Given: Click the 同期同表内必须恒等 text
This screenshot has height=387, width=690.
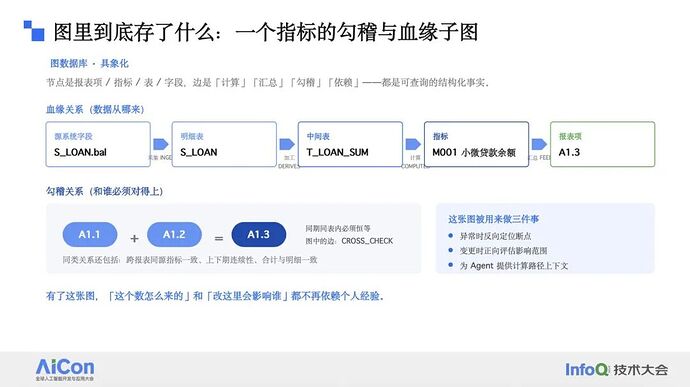Looking at the screenshot, I should pyautogui.click(x=338, y=229).
